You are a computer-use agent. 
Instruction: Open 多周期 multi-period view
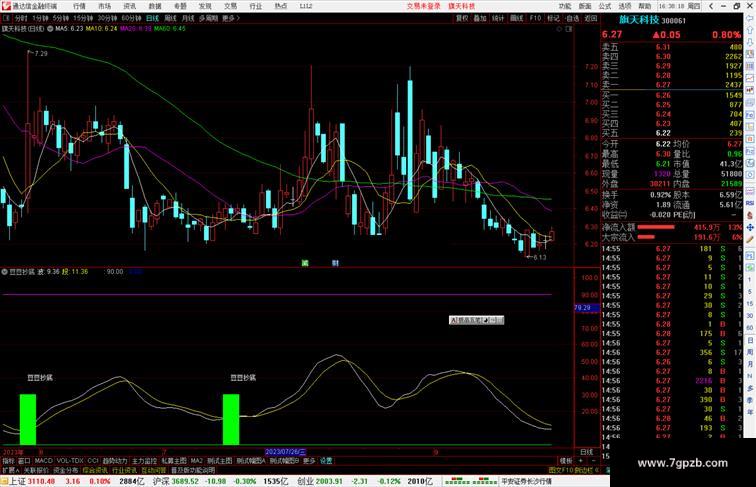(x=208, y=18)
